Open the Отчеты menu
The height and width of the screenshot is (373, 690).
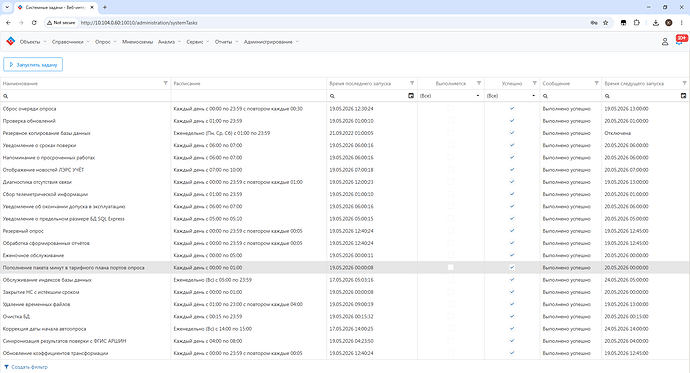tap(226, 42)
